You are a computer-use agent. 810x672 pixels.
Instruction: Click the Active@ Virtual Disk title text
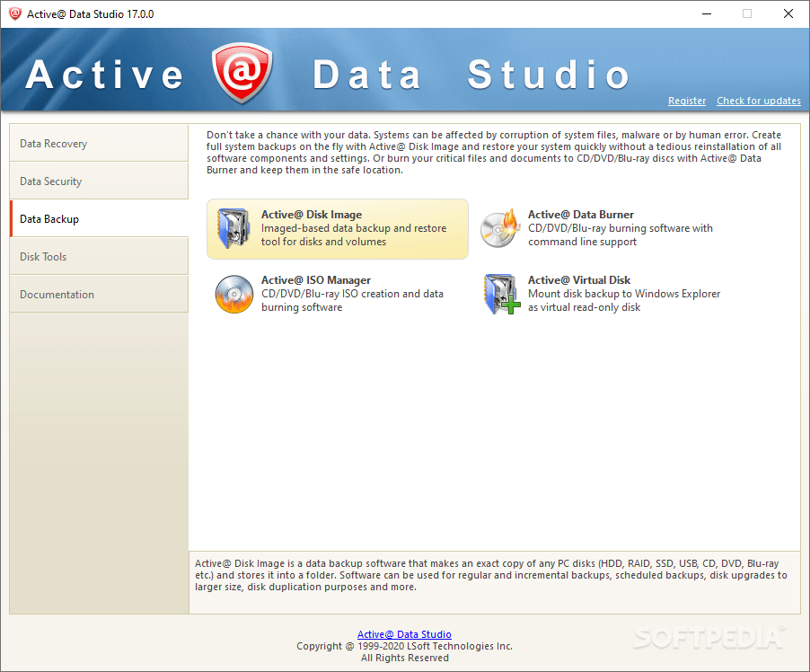[579, 280]
